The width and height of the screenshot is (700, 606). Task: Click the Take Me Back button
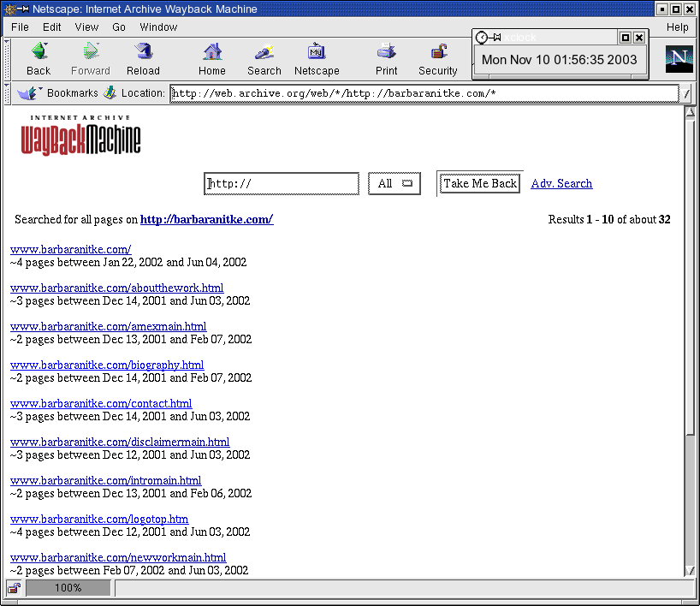[480, 183]
